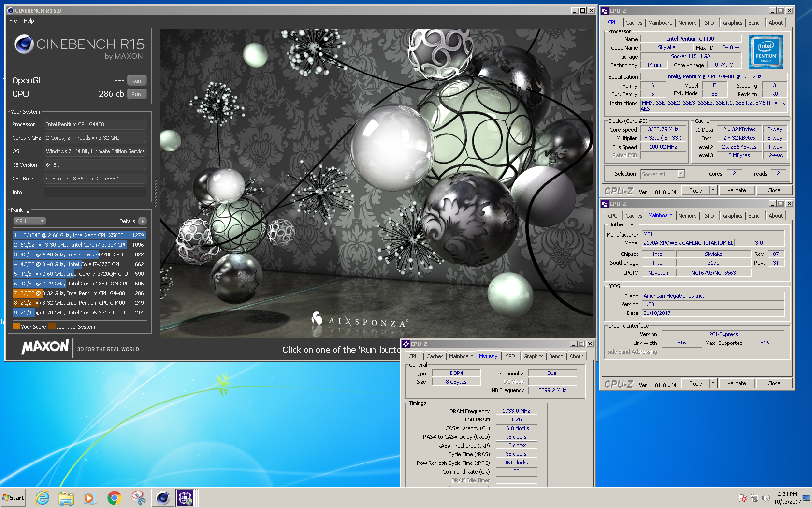
Task: Click the Processor field Intel Pentium CPU G4400
Action: tap(95, 124)
